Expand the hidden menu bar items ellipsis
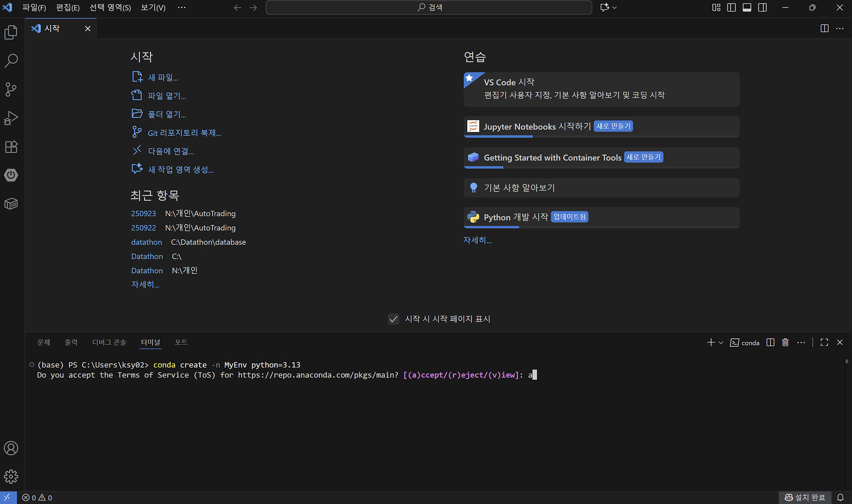This screenshot has width=852, height=504. click(x=181, y=8)
